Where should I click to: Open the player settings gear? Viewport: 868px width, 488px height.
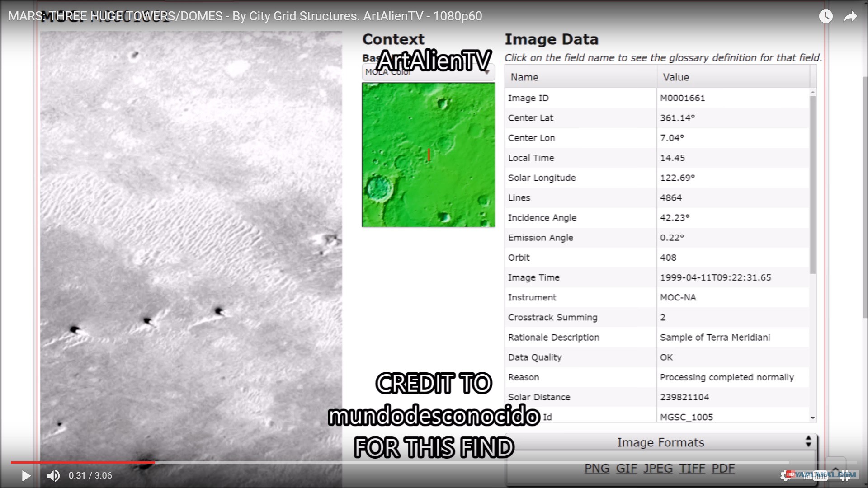pyautogui.click(x=786, y=475)
